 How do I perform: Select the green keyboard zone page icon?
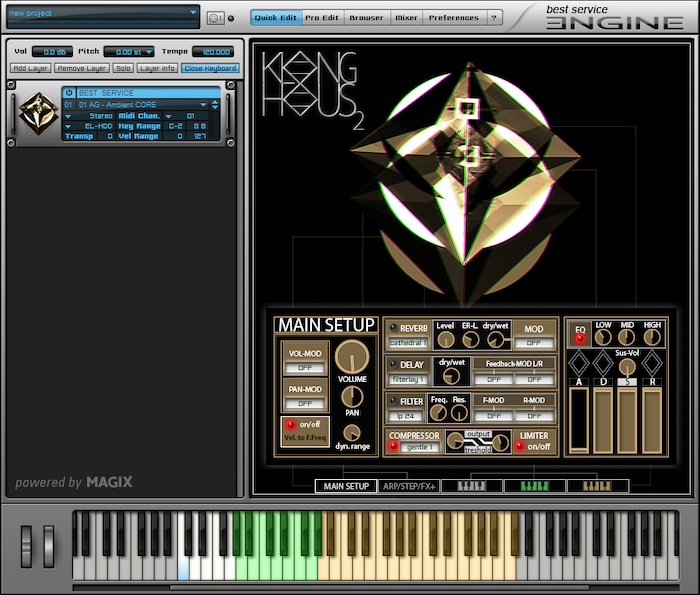tap(535, 486)
